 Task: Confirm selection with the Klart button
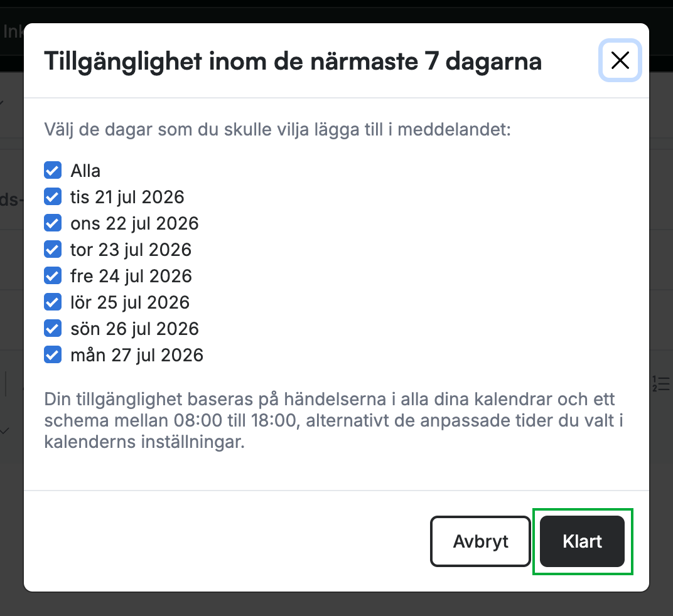tap(582, 541)
